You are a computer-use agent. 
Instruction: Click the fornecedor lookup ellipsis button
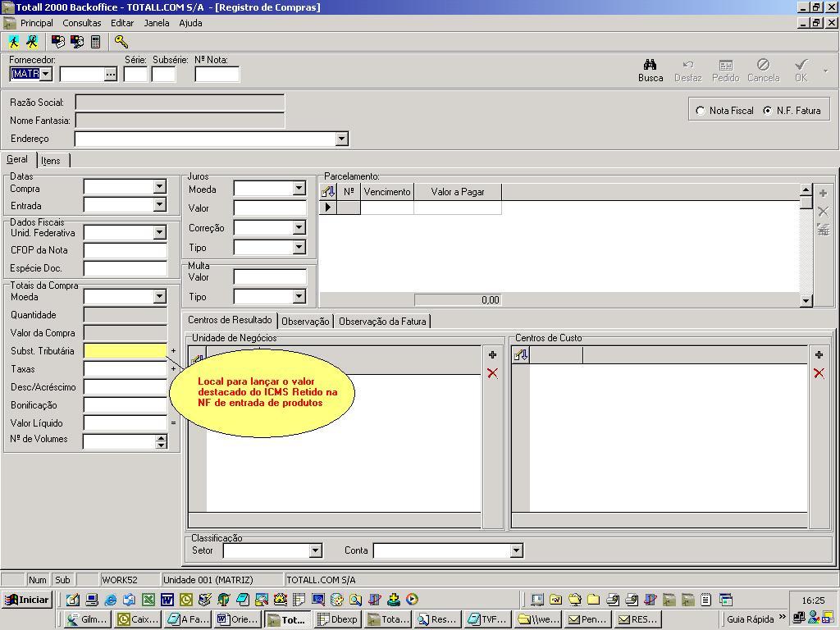[111, 75]
